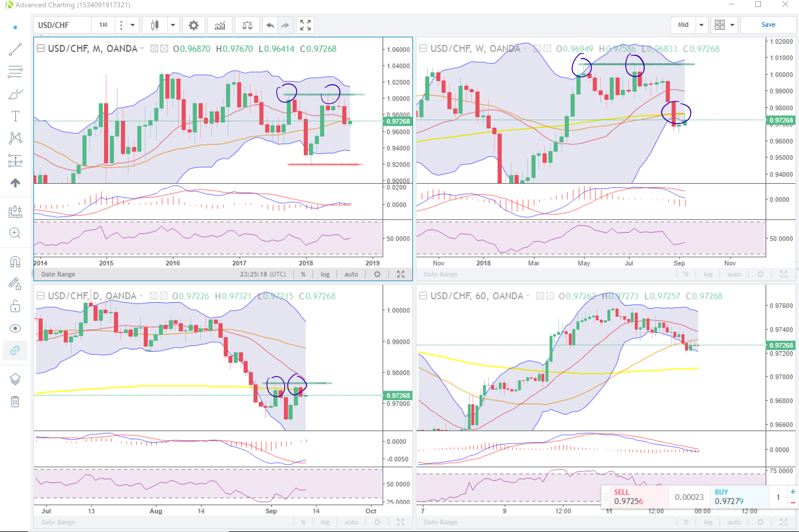
Task: Toggle fullscreen mode in top toolbar
Action: point(305,25)
